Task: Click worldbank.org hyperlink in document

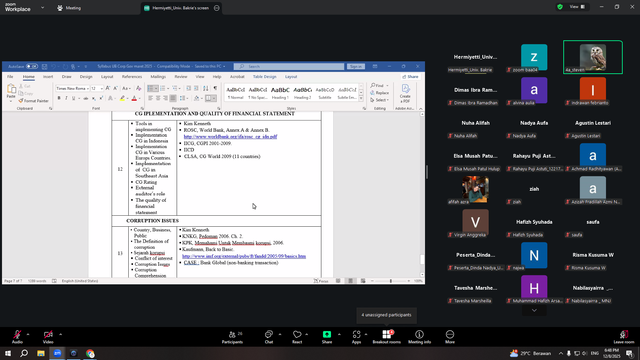Action: 230,137
